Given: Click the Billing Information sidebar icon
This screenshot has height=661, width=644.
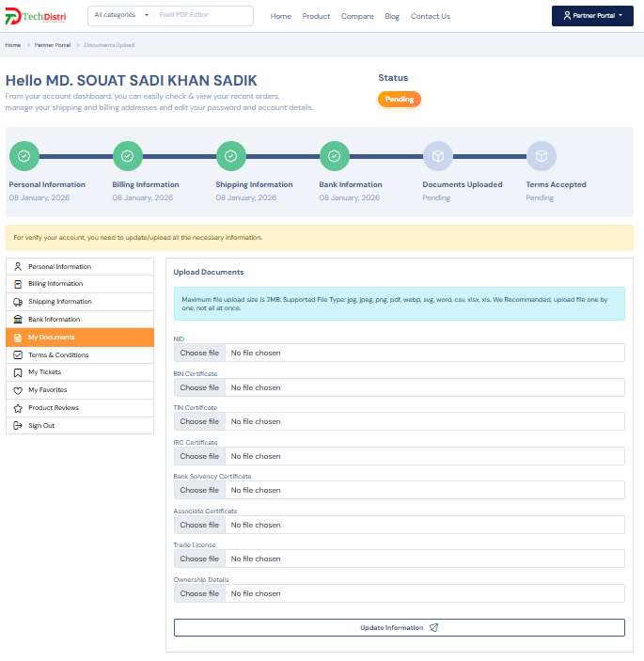Looking at the screenshot, I should (18, 284).
